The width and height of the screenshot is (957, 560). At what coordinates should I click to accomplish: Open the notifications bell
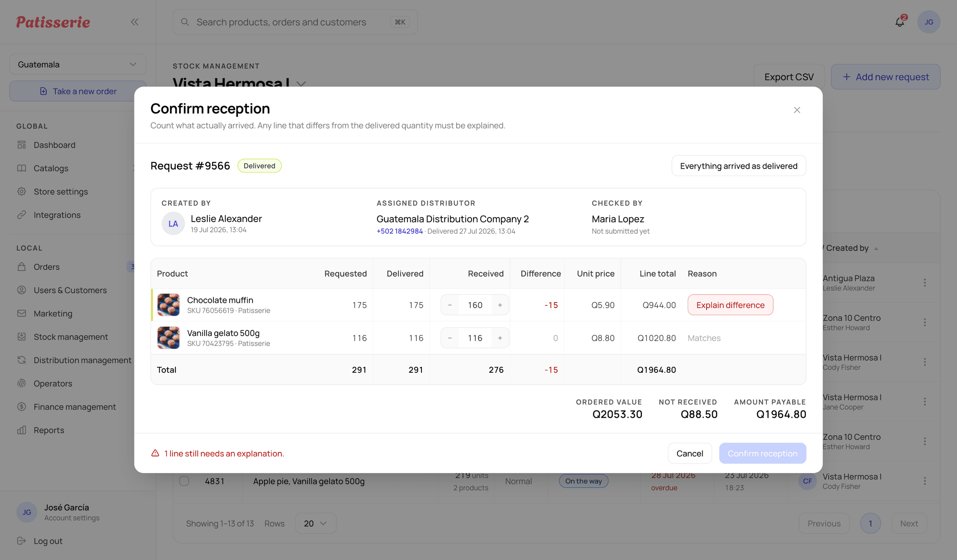pos(900,22)
